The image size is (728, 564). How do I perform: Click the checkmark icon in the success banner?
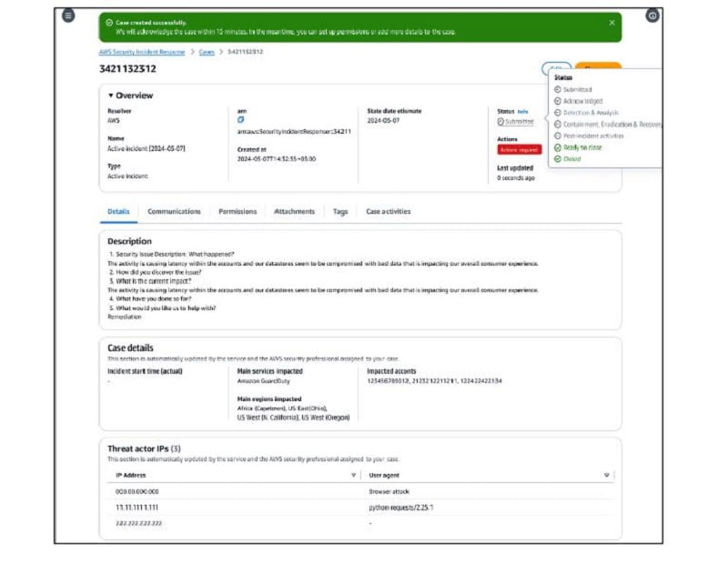point(109,22)
